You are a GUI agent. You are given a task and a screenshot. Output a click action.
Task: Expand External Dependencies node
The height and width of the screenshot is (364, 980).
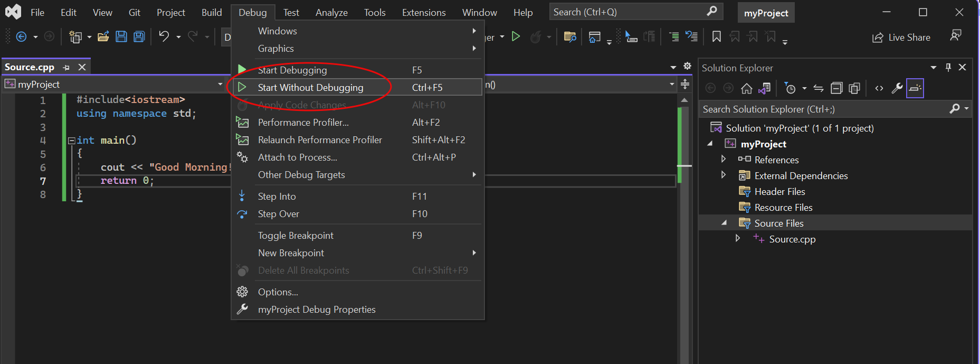pyautogui.click(x=724, y=175)
